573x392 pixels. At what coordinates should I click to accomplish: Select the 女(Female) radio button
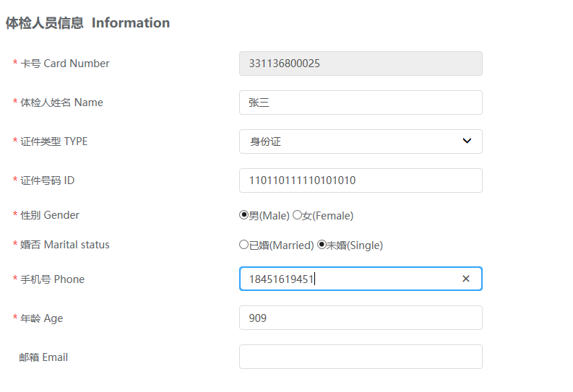point(297,215)
